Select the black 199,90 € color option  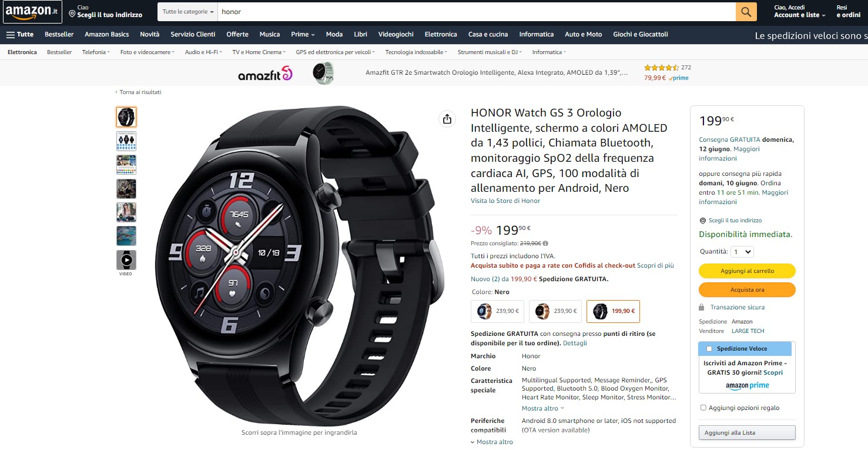(x=614, y=311)
